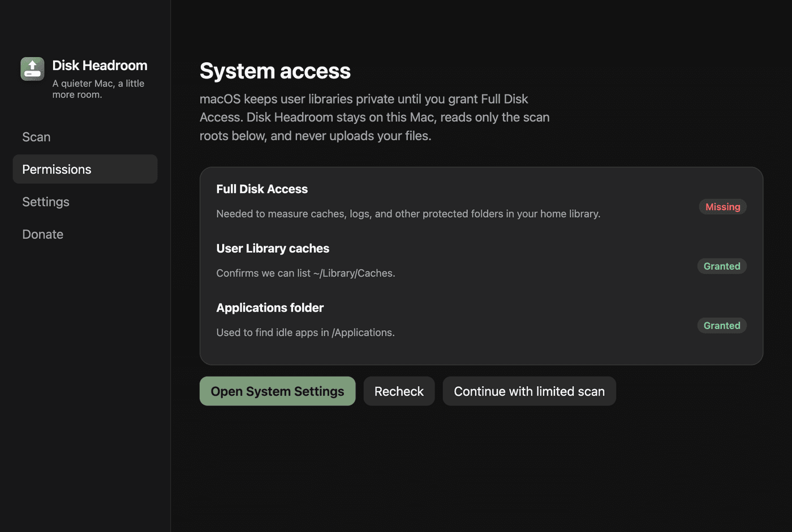Image resolution: width=792 pixels, height=532 pixels.
Task: Click Open System Settings button
Action: click(277, 391)
